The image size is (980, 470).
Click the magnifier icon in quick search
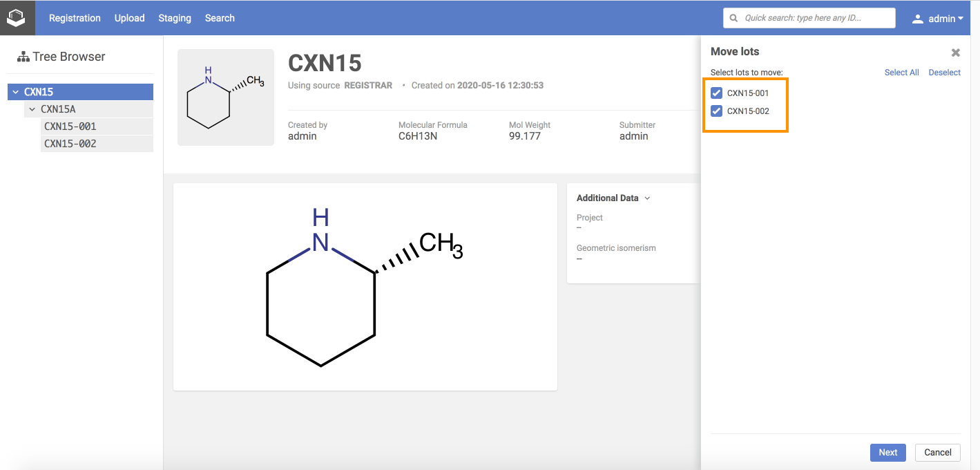tap(733, 18)
